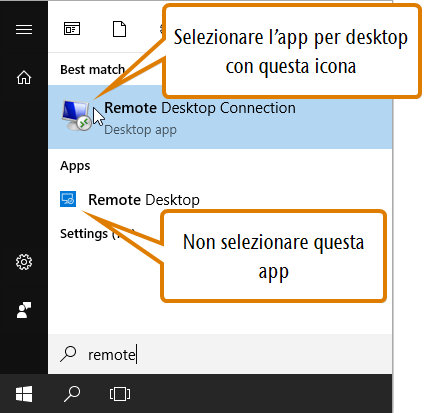This screenshot has width=436, height=413.
Task: Expand the Settings results category header
Action: coord(84,234)
